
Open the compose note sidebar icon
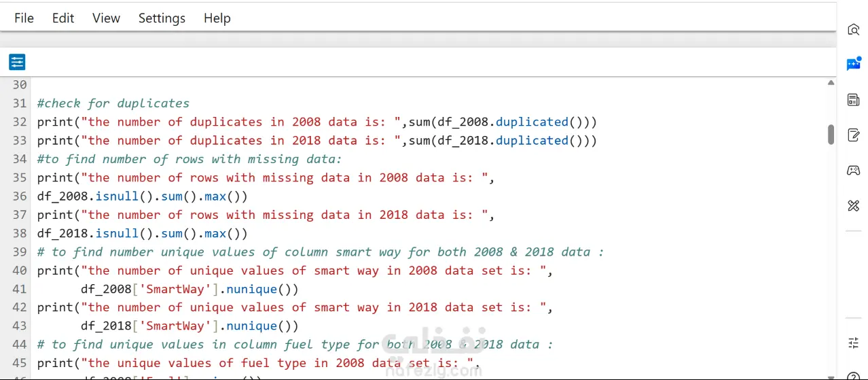854,135
